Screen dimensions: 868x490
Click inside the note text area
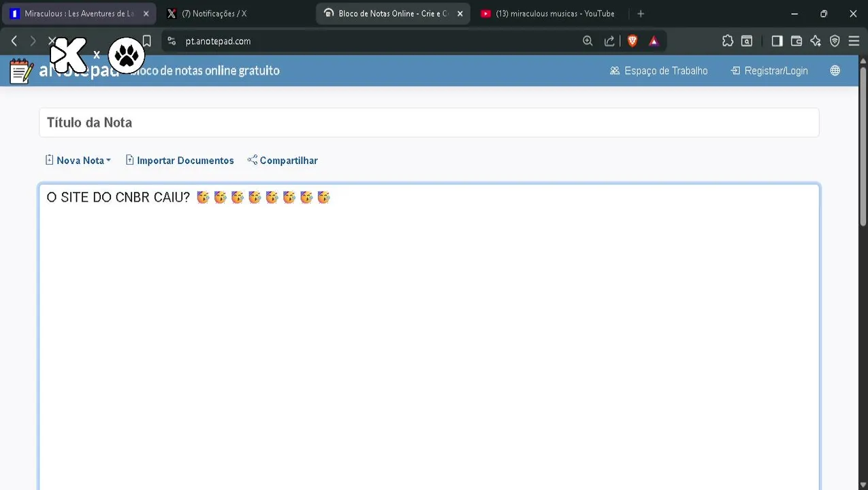(429, 337)
